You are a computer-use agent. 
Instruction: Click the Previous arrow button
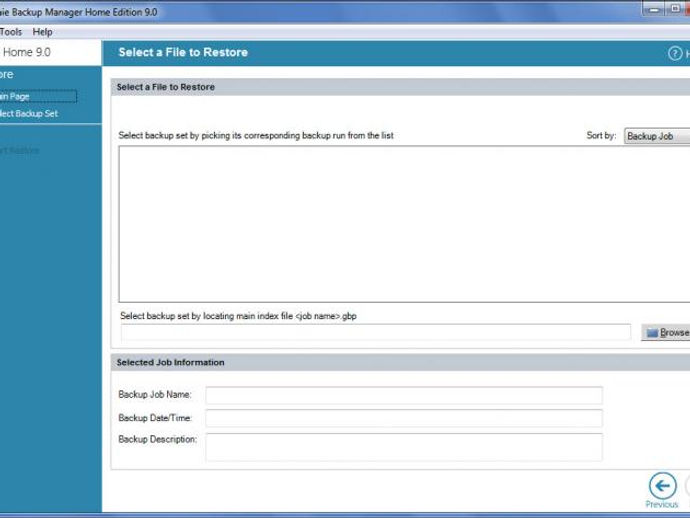click(x=662, y=486)
